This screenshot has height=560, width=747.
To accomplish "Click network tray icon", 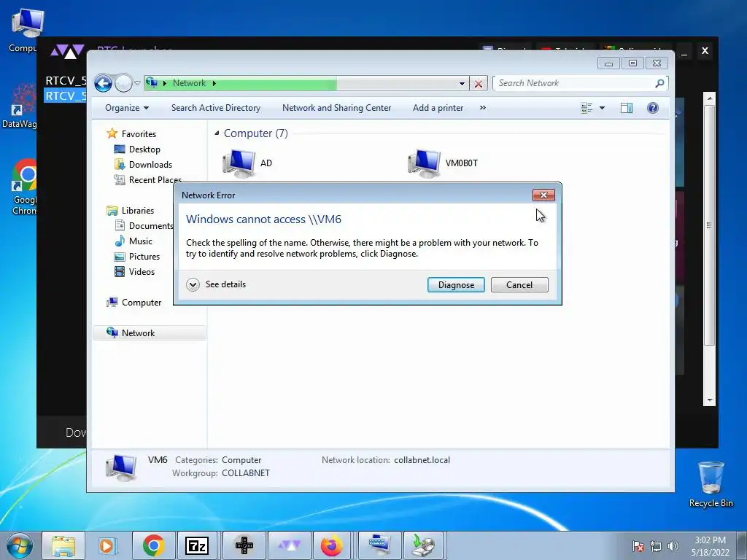I will pyautogui.click(x=656, y=546).
